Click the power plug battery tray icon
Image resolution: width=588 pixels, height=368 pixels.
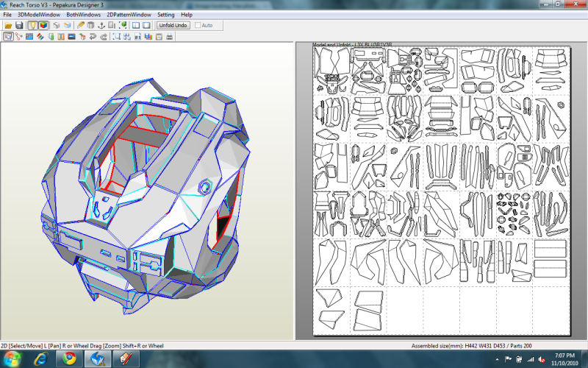point(519,359)
